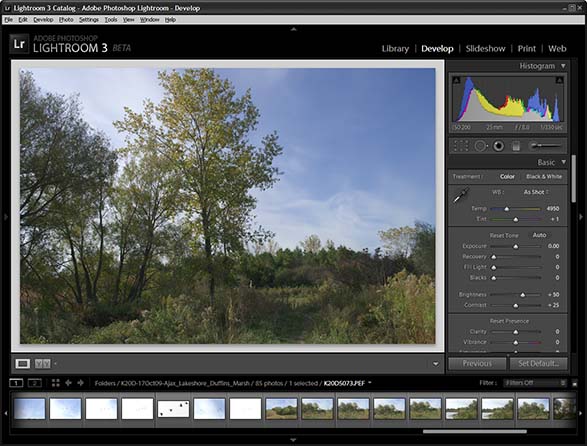Toggle Before/After Y|Y view
587x446 pixels.
[43, 364]
